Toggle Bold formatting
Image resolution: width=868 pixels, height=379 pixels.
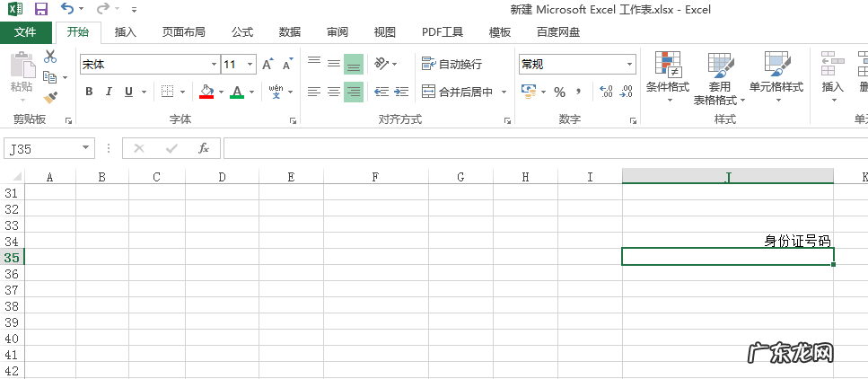89,92
